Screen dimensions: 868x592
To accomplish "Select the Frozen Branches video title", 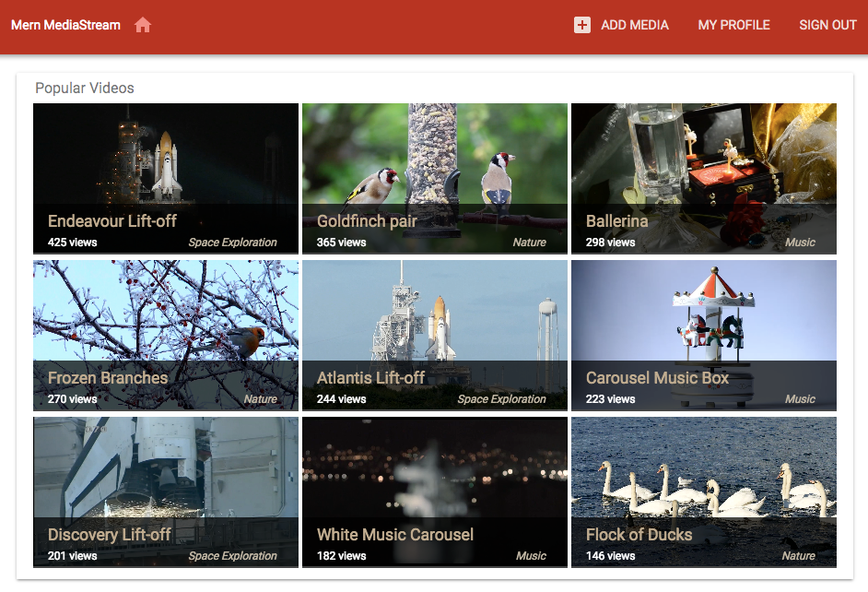I will click(x=108, y=378).
